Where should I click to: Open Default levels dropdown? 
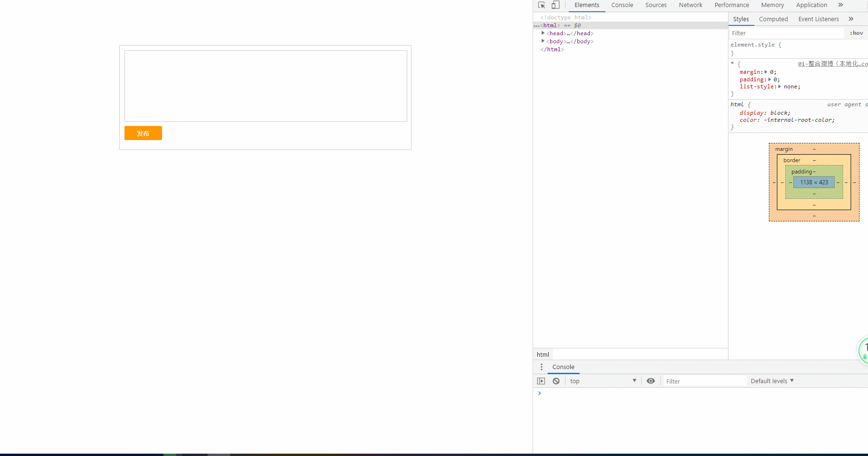click(772, 381)
